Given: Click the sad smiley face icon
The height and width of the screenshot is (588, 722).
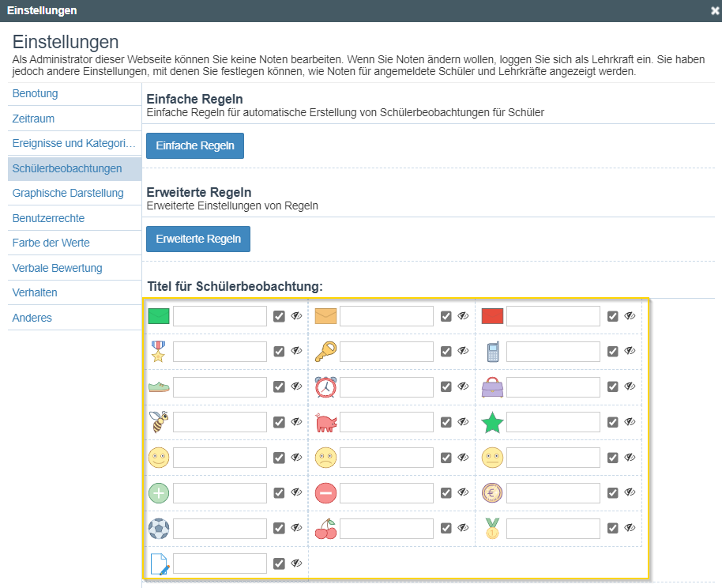Looking at the screenshot, I should click(325, 458).
